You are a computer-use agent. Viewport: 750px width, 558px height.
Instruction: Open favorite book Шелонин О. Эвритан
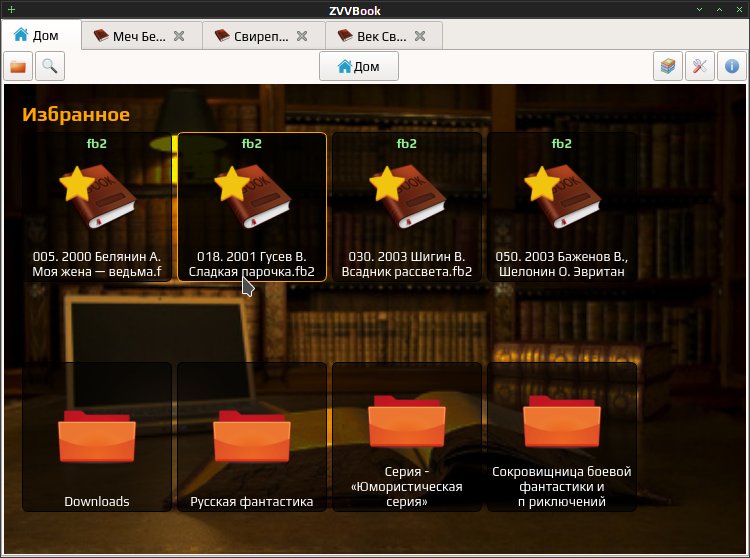click(562, 207)
